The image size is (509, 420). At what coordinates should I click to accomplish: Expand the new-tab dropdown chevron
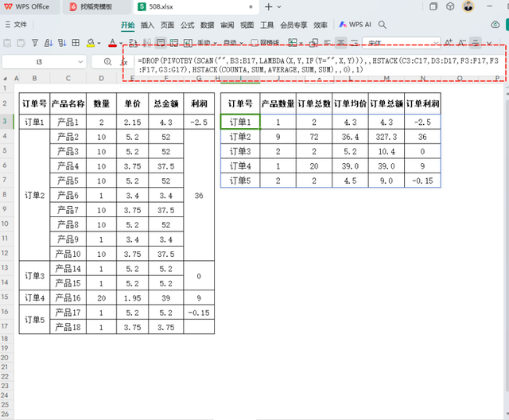tap(279, 7)
